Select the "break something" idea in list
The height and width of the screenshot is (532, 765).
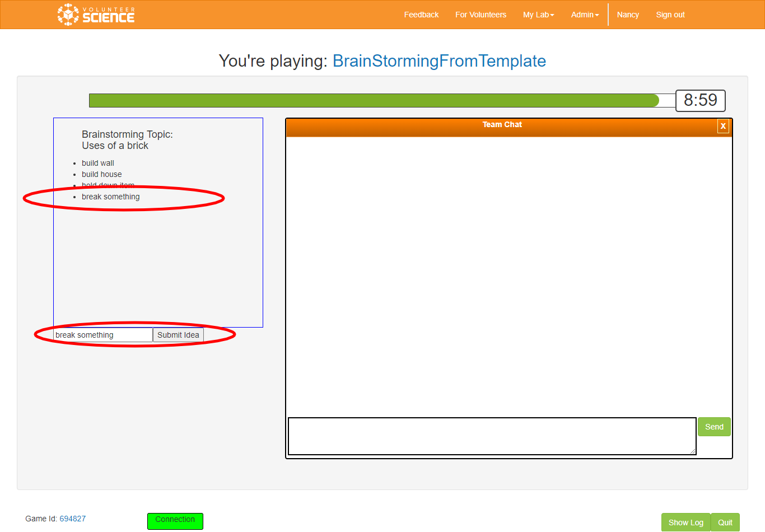pos(111,197)
